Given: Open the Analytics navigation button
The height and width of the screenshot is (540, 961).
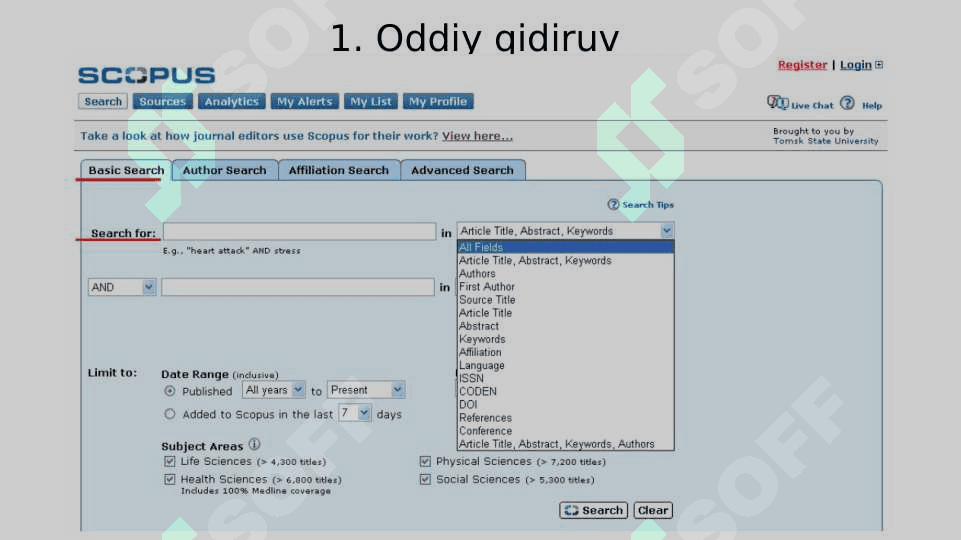Looking at the screenshot, I should (x=232, y=102).
